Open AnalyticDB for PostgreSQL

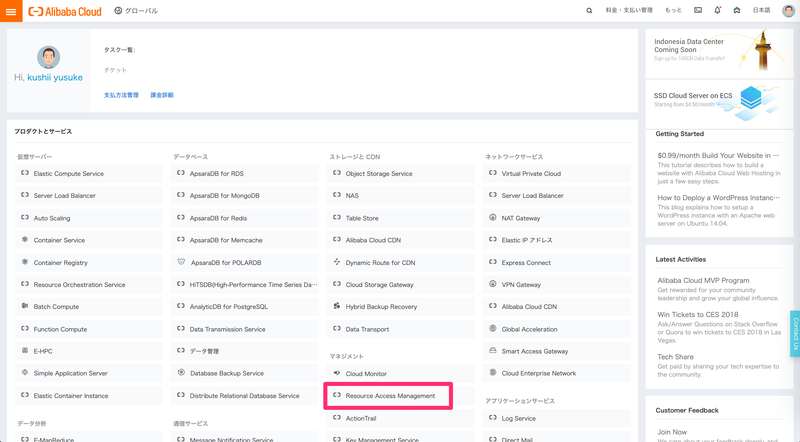tap(244, 307)
